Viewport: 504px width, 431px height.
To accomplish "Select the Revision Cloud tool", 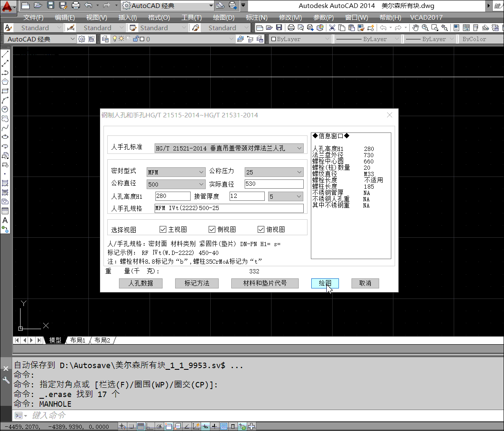I will (5, 119).
